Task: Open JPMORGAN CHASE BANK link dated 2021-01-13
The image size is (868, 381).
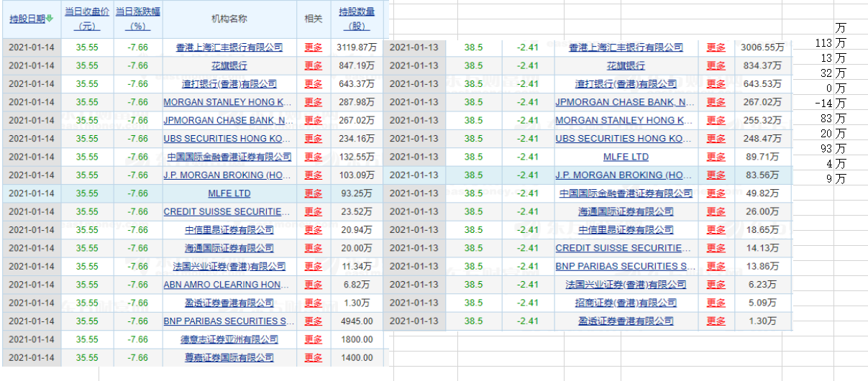Action: click(x=626, y=102)
